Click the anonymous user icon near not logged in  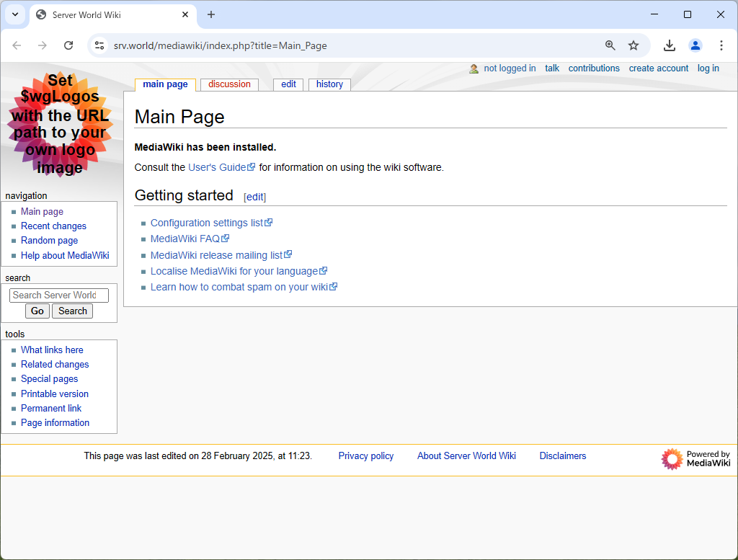coord(474,68)
